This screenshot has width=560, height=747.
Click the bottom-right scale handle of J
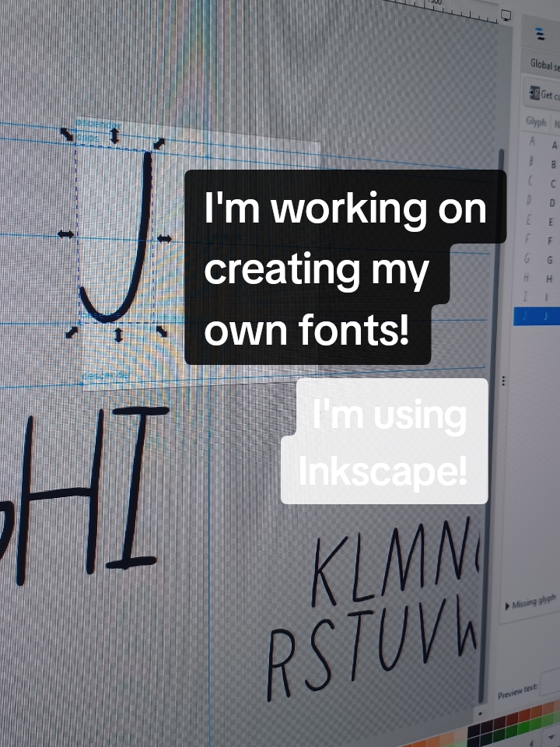coord(162,331)
